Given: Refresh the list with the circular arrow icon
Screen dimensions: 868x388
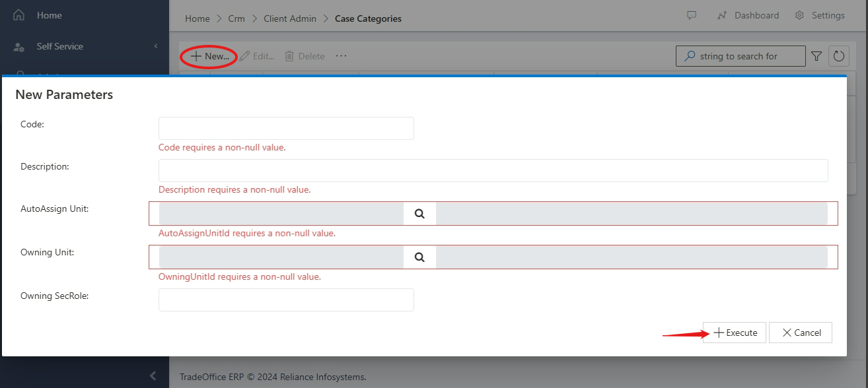Looking at the screenshot, I should click(x=838, y=55).
